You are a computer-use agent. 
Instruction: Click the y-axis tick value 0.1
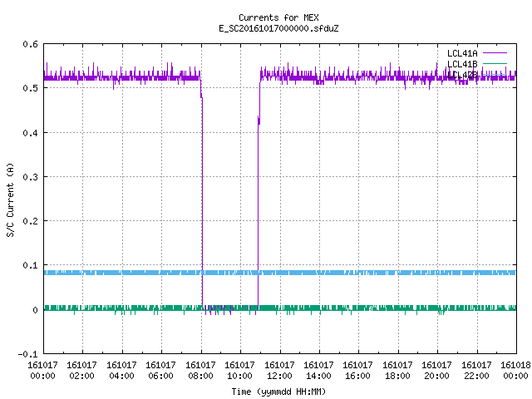(x=30, y=265)
